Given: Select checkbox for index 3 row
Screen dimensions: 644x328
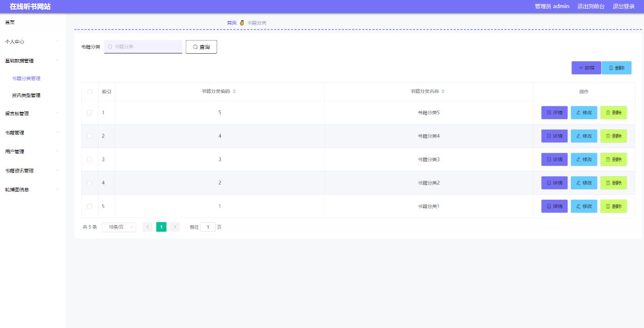Looking at the screenshot, I should coord(89,159).
